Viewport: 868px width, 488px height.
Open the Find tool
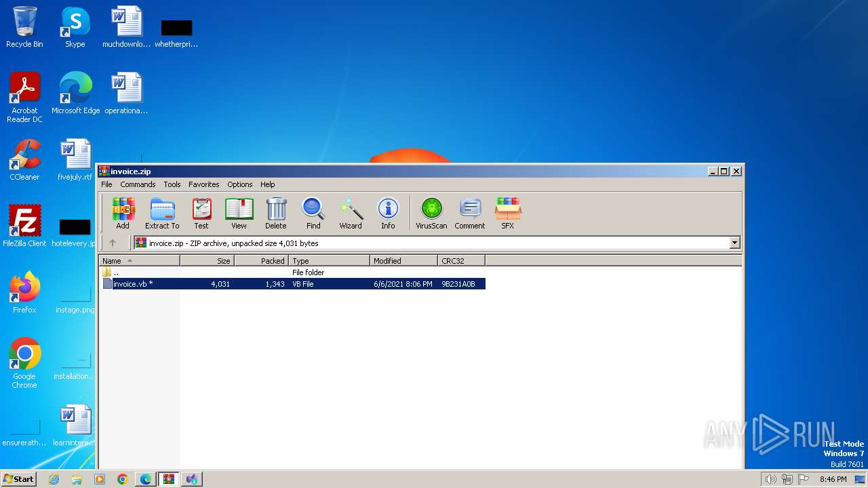pyautogui.click(x=313, y=213)
